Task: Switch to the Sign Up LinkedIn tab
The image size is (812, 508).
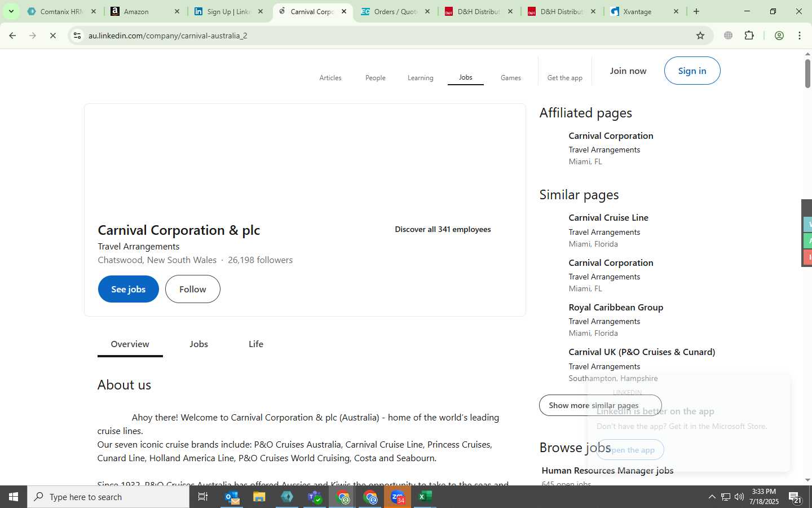Action: pyautogui.click(x=228, y=11)
